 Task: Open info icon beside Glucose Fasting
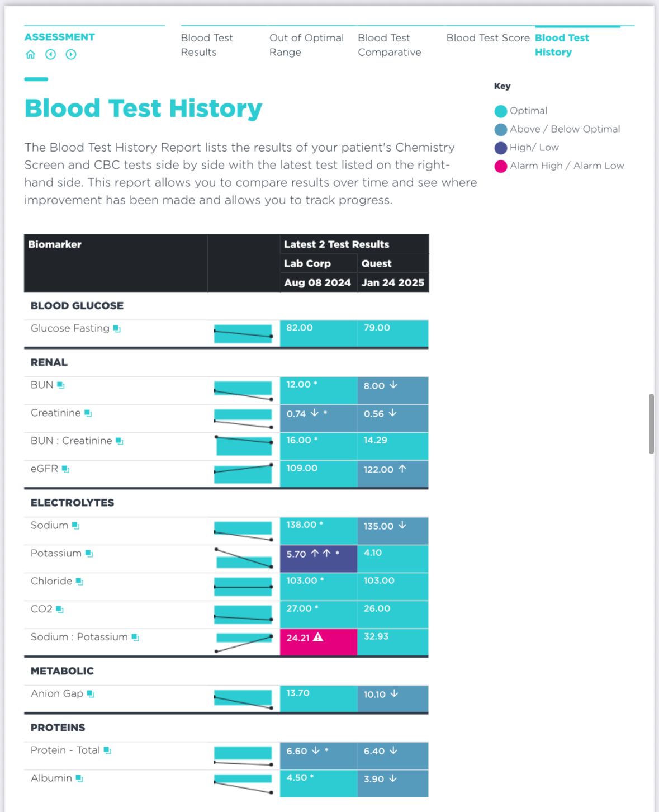coord(117,329)
